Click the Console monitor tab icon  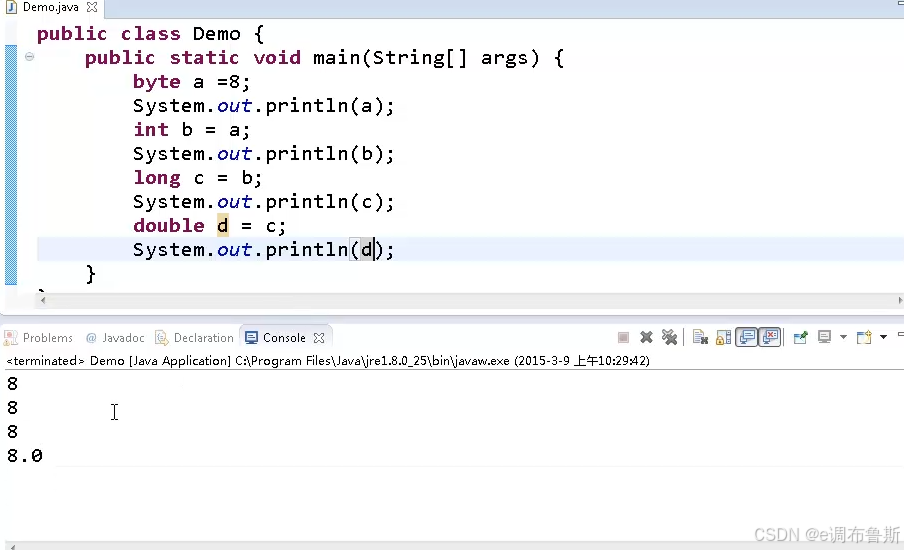pos(251,338)
